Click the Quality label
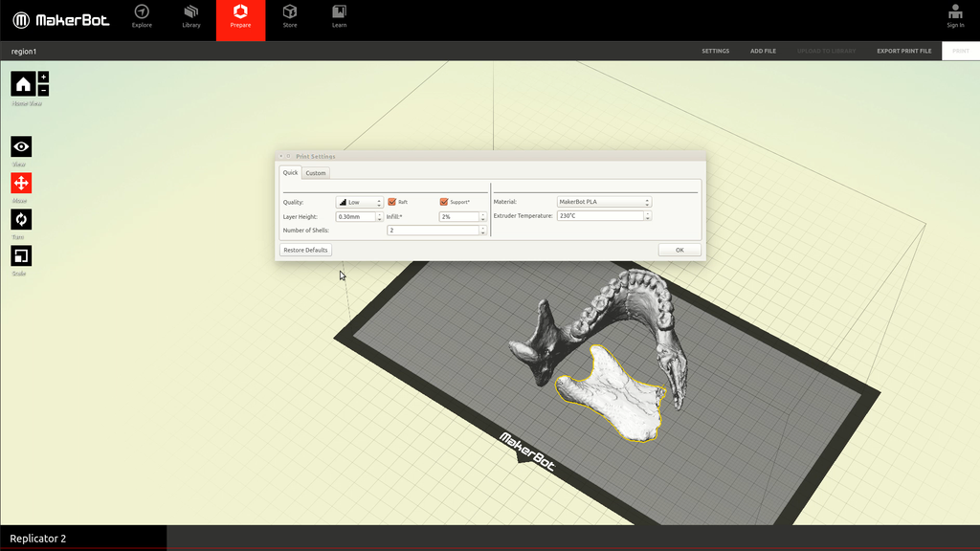 pyautogui.click(x=293, y=203)
